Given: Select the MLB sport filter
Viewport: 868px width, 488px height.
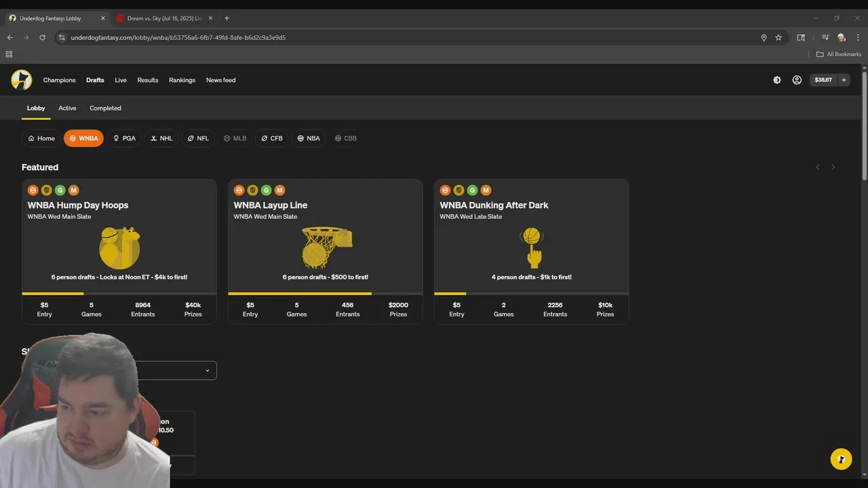Looking at the screenshot, I should 235,138.
